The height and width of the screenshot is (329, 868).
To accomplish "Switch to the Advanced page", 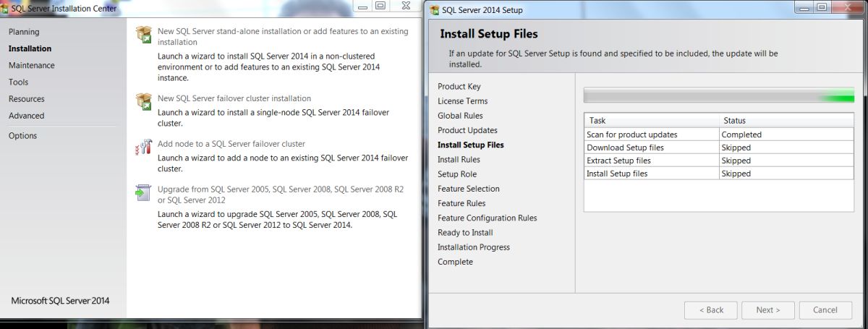I will pos(26,115).
